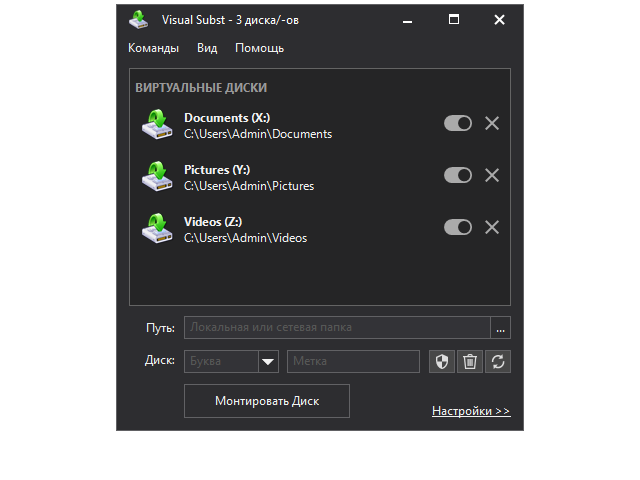
Task: Click the Метка label input field
Action: [x=353, y=362]
